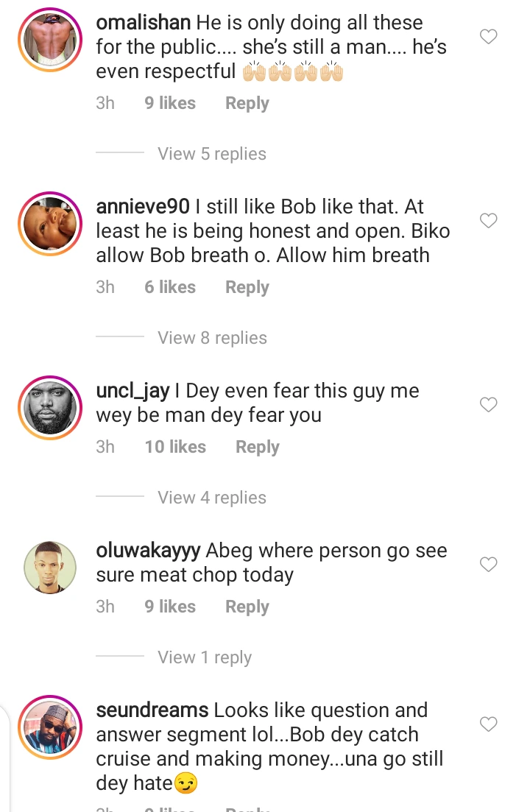Expand 5 replies under omalishan's comment
Viewport: 530px width, 812px height.
pos(211,154)
